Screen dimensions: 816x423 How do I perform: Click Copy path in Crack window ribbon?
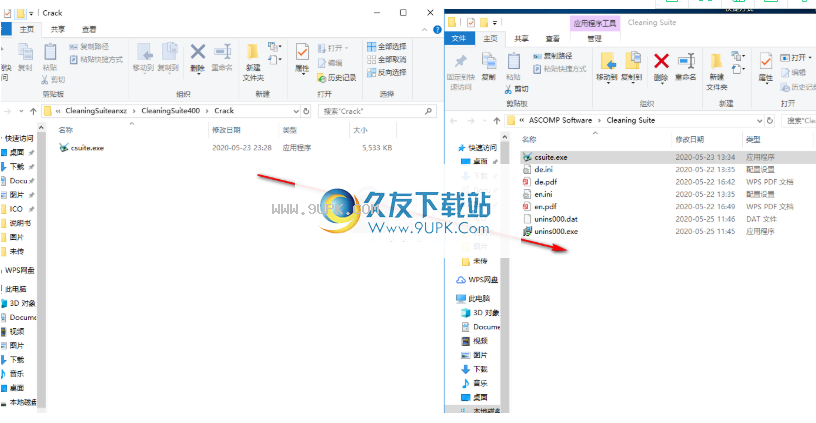89,47
